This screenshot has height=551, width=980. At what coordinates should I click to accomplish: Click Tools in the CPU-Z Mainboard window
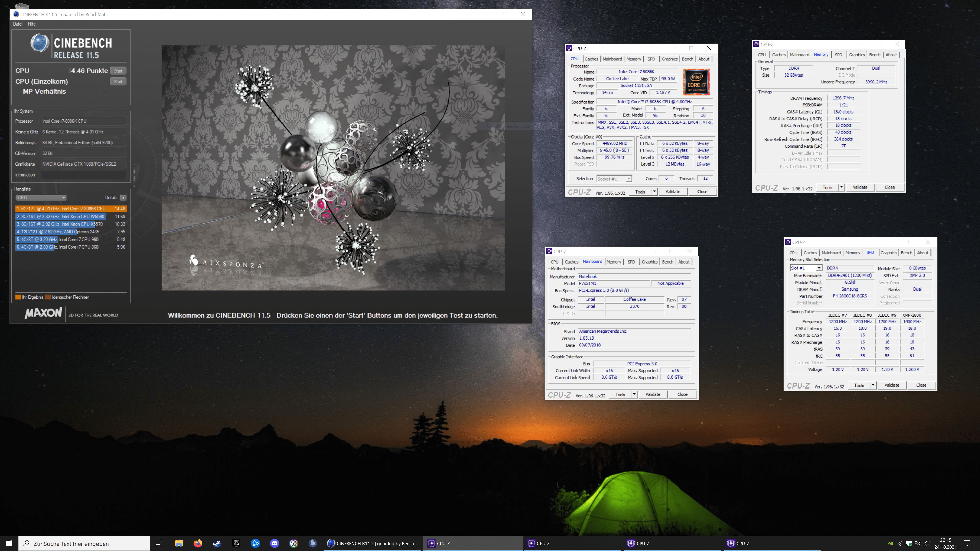click(x=620, y=394)
